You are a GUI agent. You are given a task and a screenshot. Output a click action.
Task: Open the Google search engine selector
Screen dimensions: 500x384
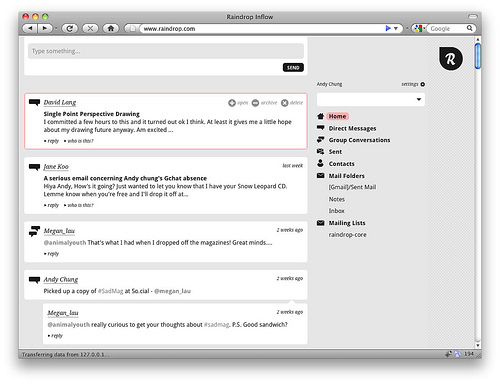point(419,29)
